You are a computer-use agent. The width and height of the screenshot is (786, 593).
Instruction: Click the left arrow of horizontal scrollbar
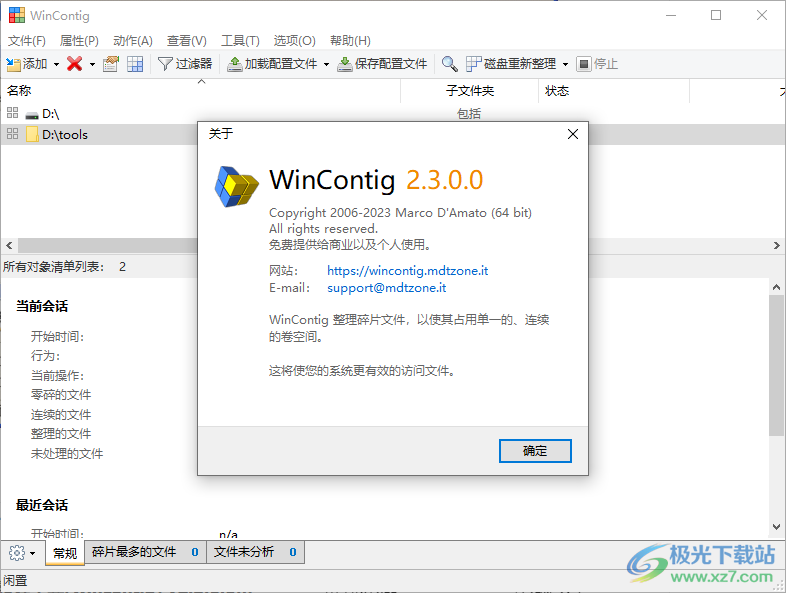pos(9,246)
